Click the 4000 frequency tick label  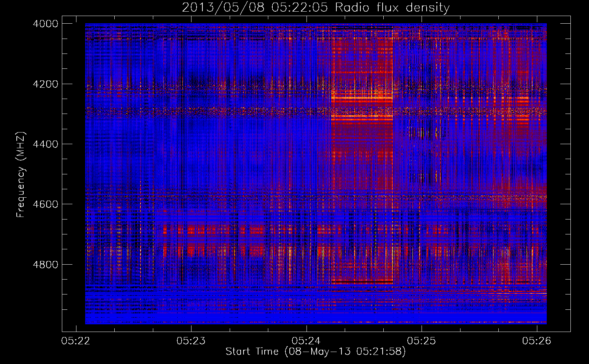(x=46, y=24)
